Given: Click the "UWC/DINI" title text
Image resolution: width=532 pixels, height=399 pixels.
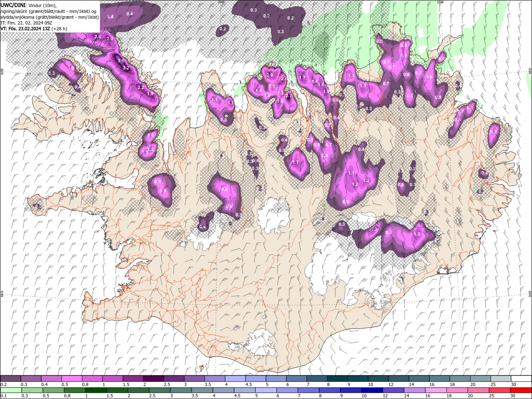Looking at the screenshot, I should [12, 5].
